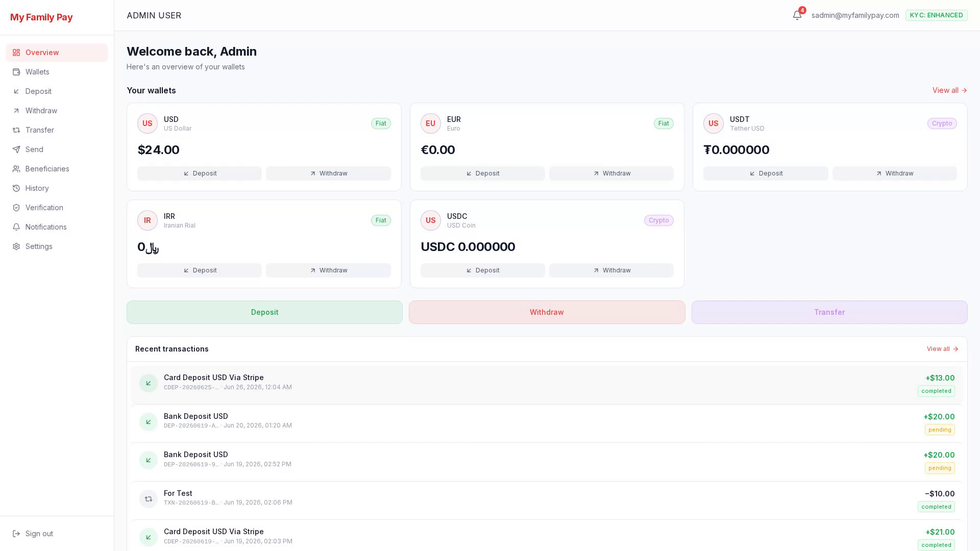Image resolution: width=980 pixels, height=551 pixels.
Task: Click the Verification shield icon in sidebar
Action: [16, 208]
